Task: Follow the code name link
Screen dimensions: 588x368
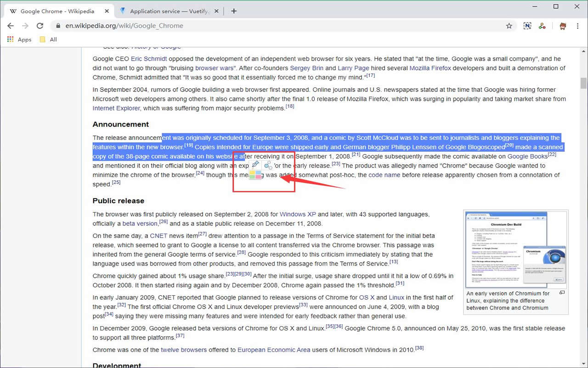Action: coord(385,175)
